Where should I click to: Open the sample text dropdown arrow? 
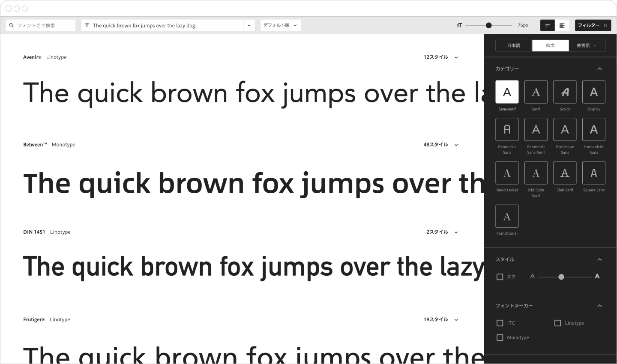click(249, 25)
